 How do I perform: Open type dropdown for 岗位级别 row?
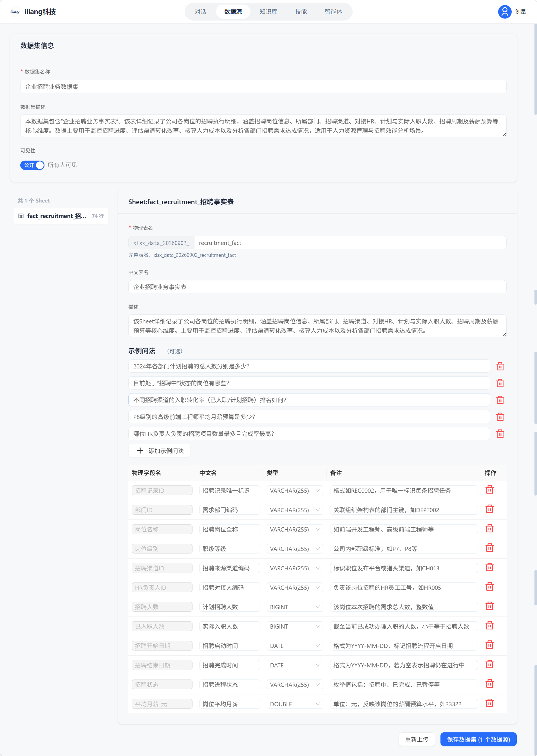coord(295,549)
